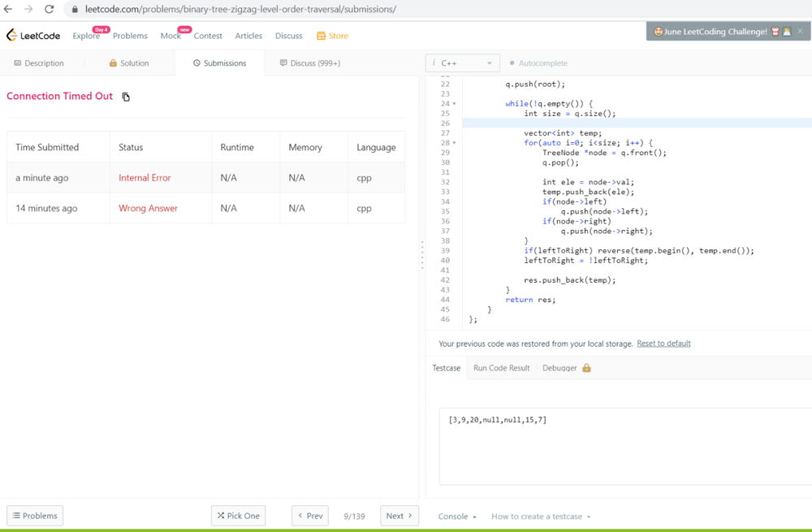Go to the Next problem
This screenshot has height=532, width=812.
[x=400, y=516]
